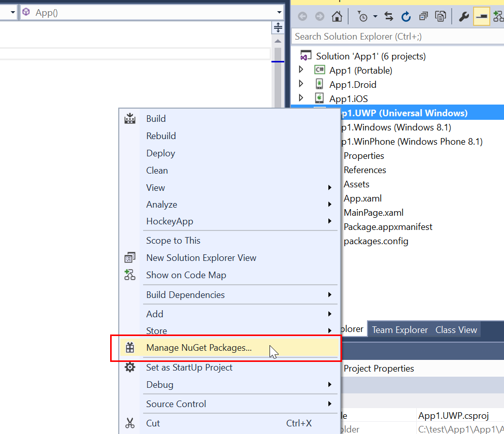Choose Clean from the context menu
504x434 pixels.
click(x=229, y=171)
